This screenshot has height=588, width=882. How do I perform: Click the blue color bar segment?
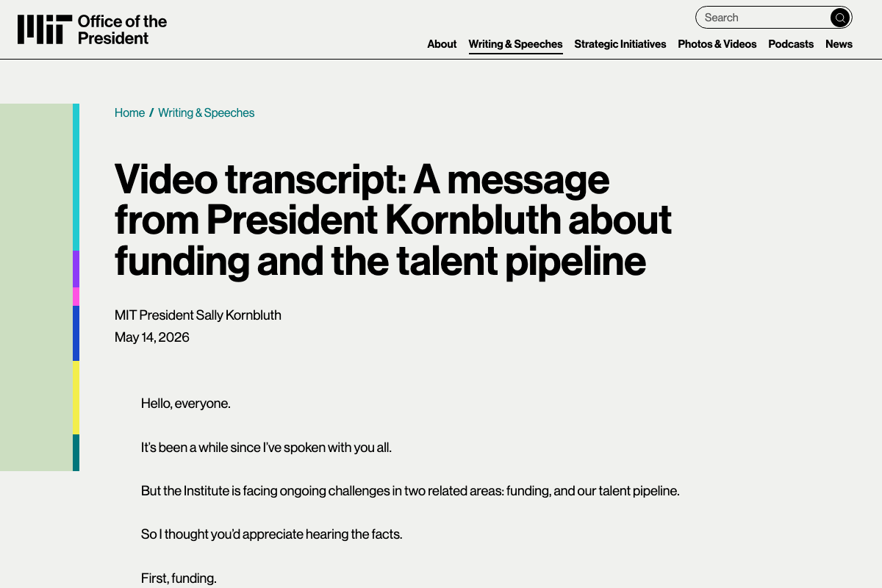tap(76, 333)
